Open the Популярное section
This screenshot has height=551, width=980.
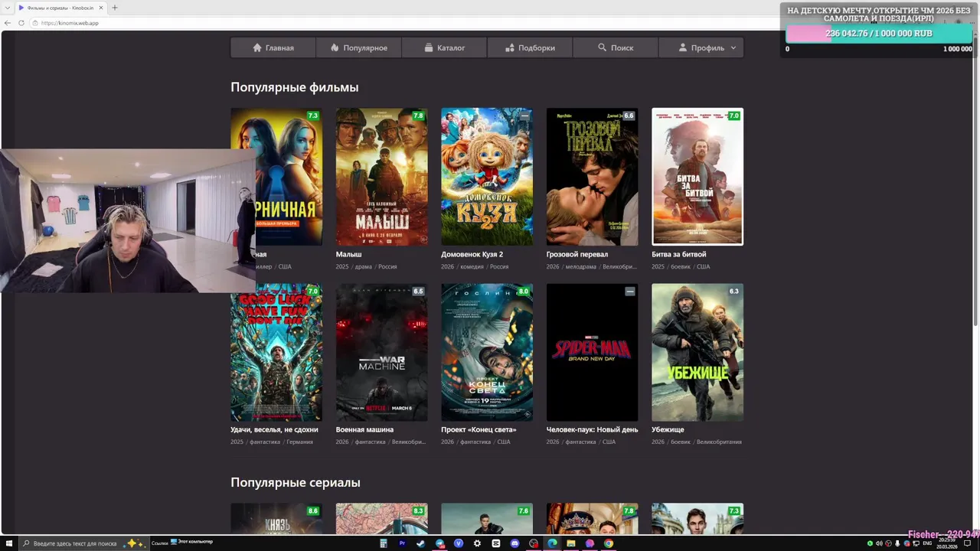[x=359, y=47]
